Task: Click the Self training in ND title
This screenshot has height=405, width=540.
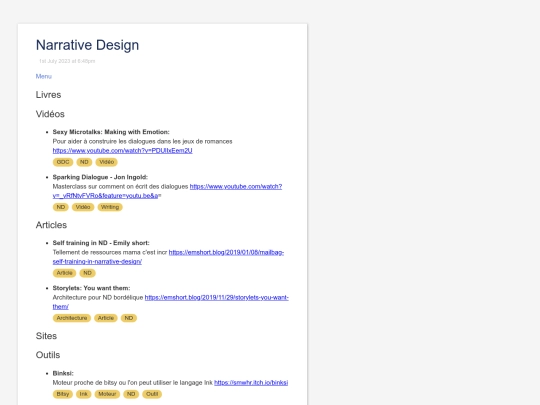Action: 101,243
